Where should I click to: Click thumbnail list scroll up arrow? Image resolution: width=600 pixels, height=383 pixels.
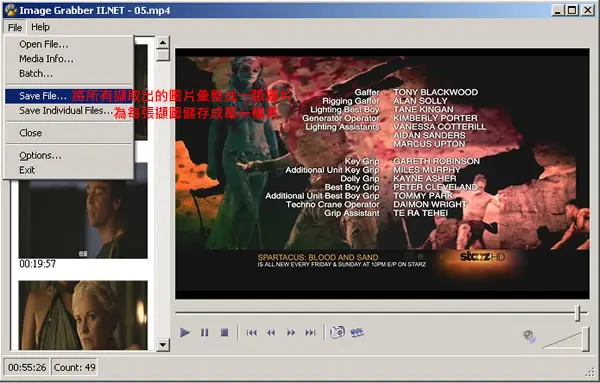pos(163,42)
